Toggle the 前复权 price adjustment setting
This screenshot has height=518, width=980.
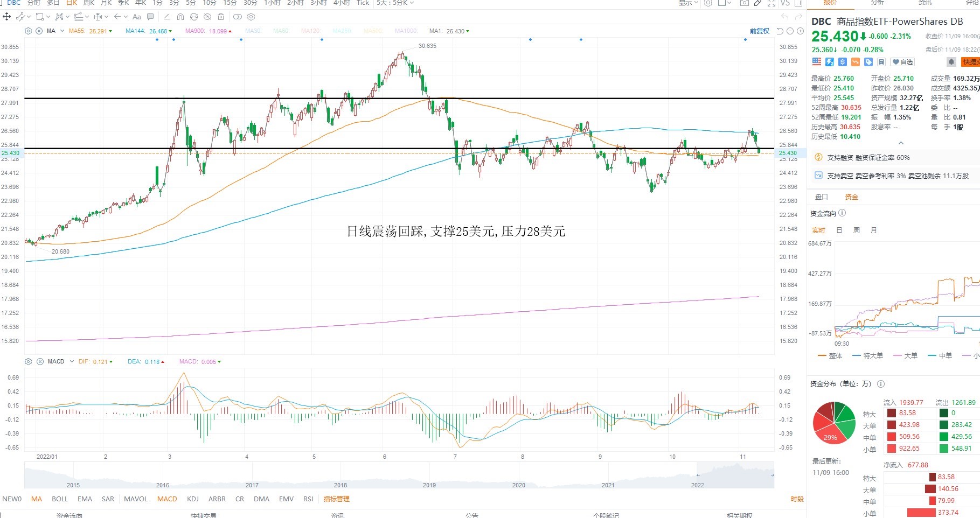tap(760, 31)
